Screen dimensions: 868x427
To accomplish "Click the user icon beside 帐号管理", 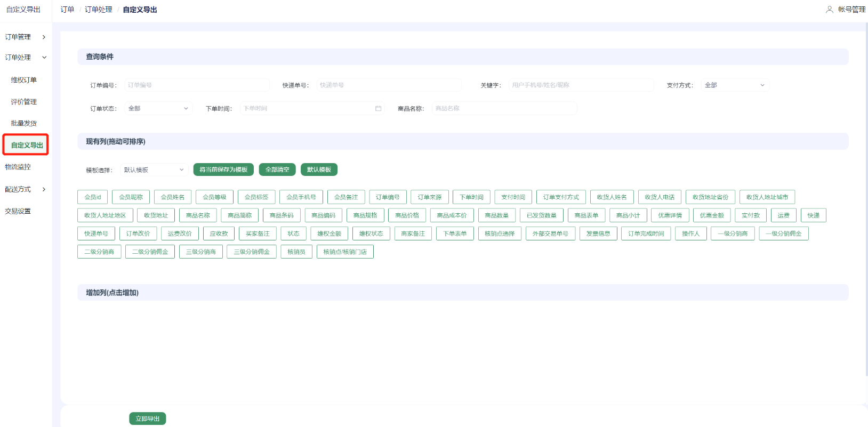I will pos(829,10).
